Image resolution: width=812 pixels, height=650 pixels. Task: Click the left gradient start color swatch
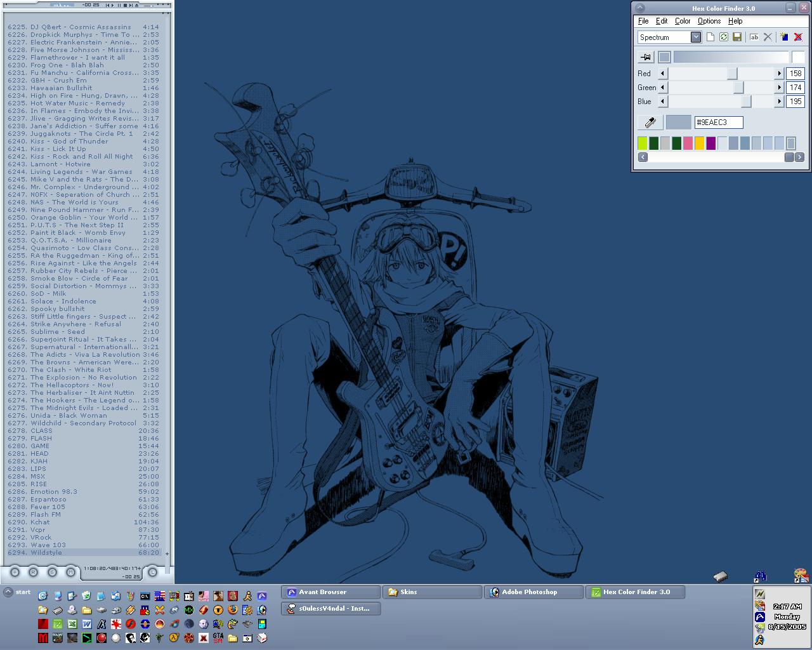(x=664, y=57)
